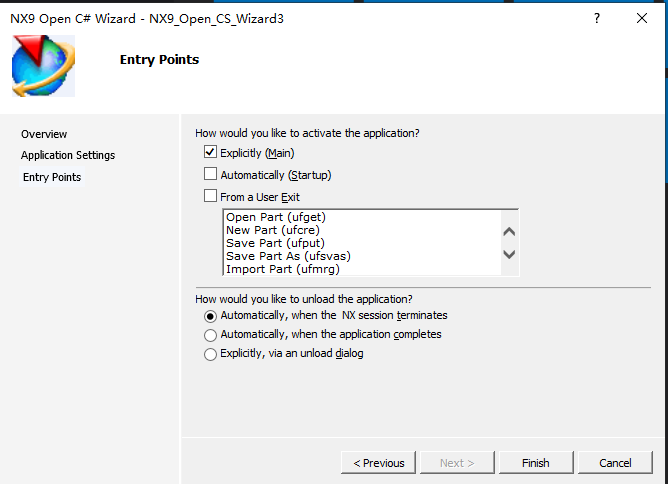Close the wizard dialog window
This screenshot has height=484, width=668.
[x=643, y=19]
